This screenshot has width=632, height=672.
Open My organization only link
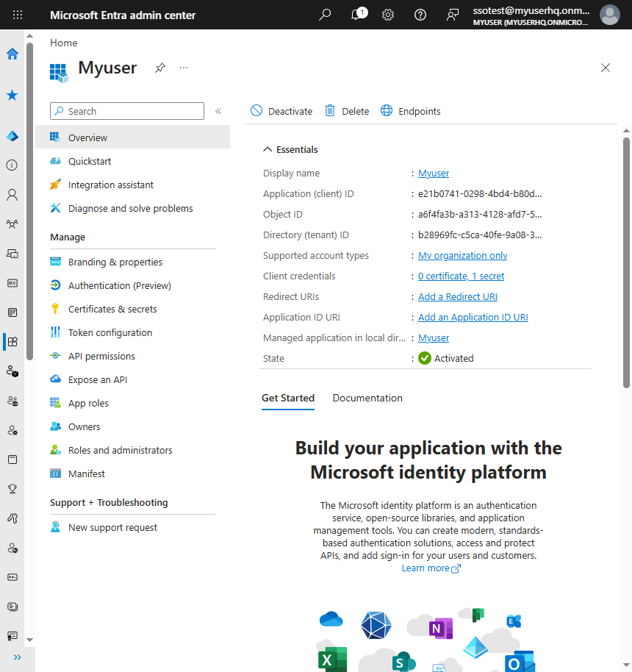[462, 255]
